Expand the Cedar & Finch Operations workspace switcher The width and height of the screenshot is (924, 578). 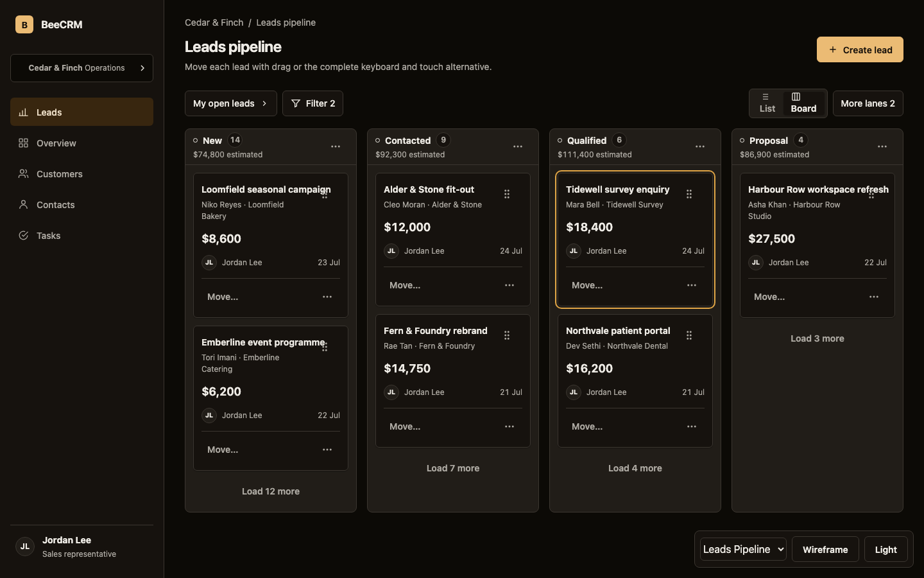pyautogui.click(x=81, y=68)
